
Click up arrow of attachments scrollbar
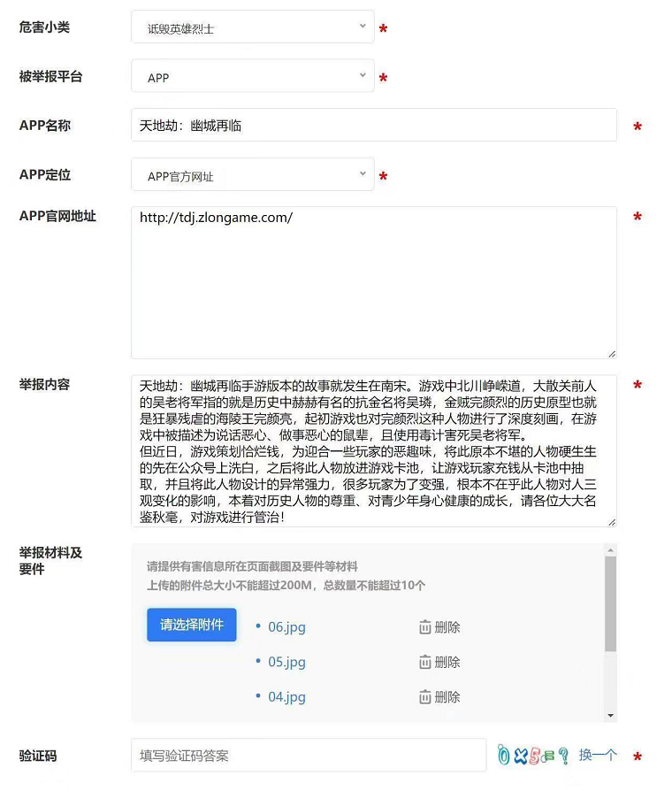pos(610,549)
